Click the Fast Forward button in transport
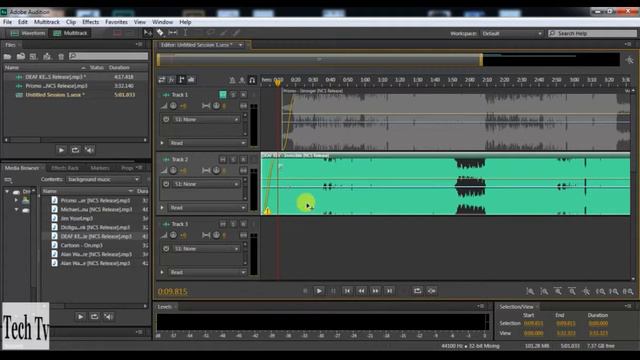 point(376,291)
